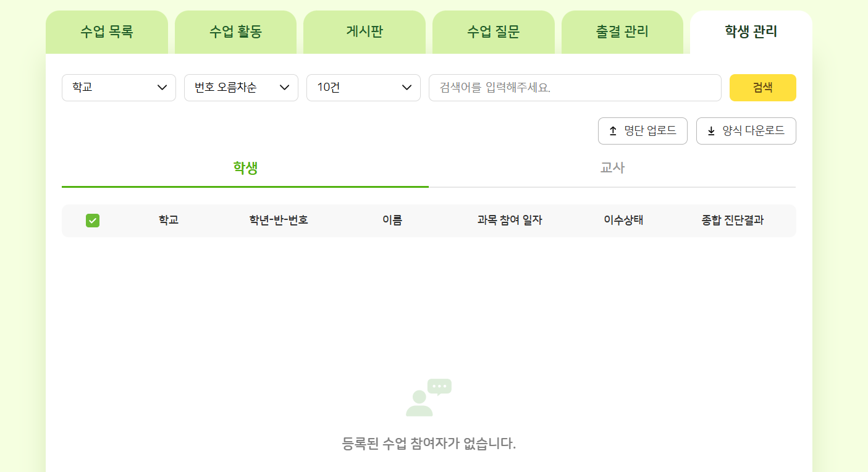Open the 수업 활동 tab
The image size is (868, 472).
pyautogui.click(x=235, y=32)
